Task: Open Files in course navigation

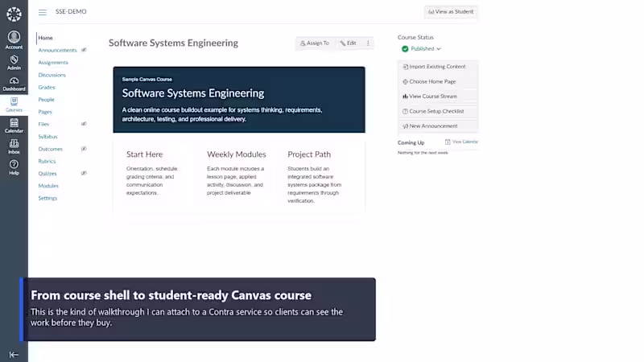Action: coord(43,124)
